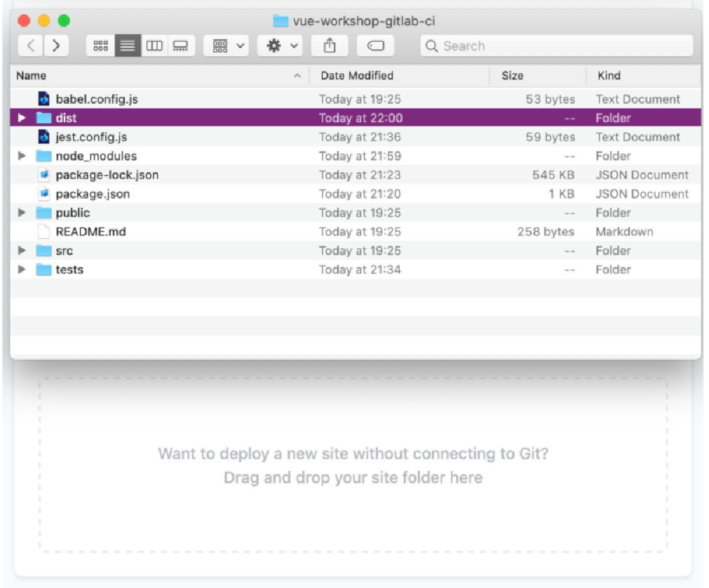Select the src folder name

coord(65,251)
